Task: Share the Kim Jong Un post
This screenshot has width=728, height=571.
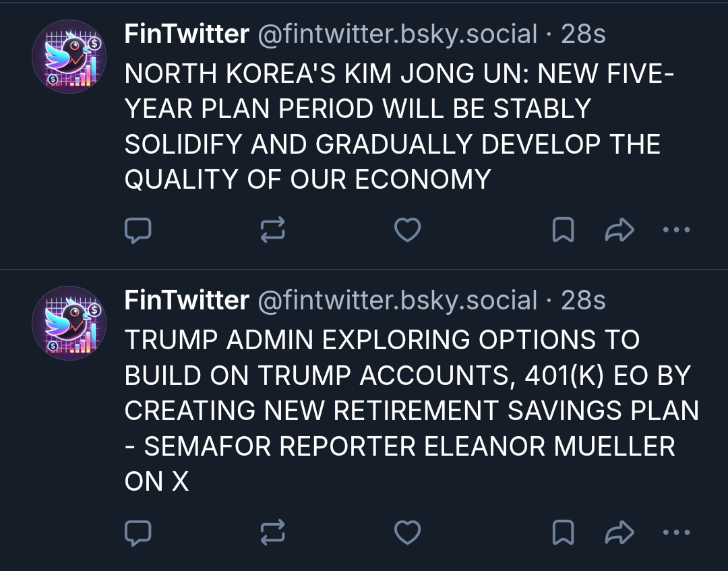Action: tap(619, 231)
